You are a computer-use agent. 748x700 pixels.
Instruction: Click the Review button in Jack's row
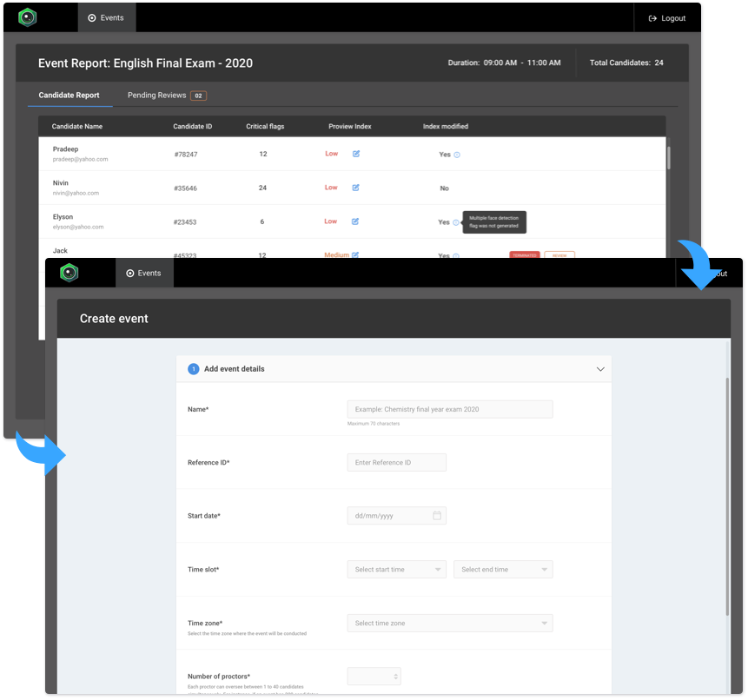click(559, 254)
